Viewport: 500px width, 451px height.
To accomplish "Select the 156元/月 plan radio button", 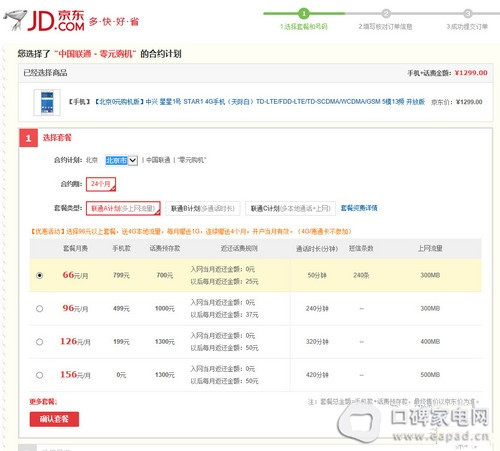I will (40, 375).
